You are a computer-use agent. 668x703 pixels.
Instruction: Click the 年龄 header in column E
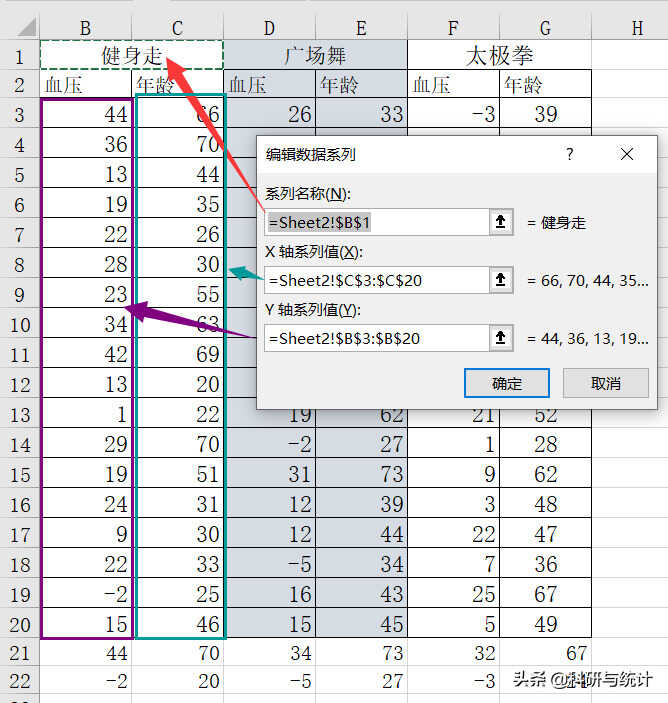coord(361,84)
